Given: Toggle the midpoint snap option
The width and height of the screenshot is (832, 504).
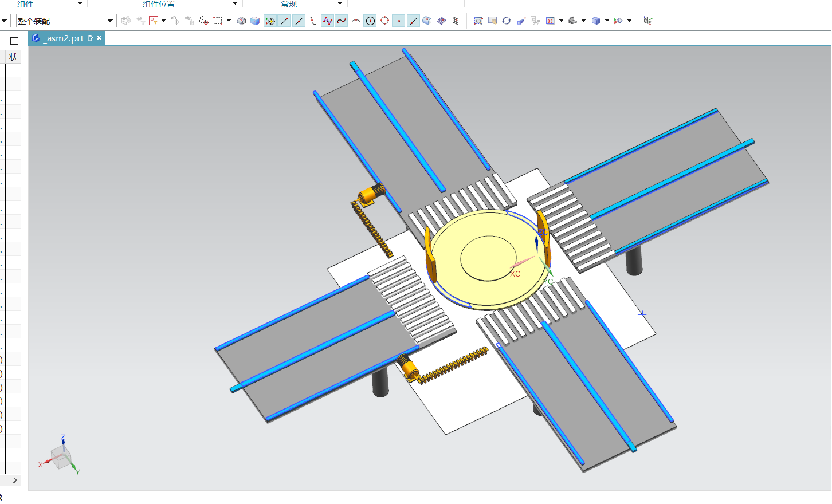Looking at the screenshot, I should tap(299, 21).
